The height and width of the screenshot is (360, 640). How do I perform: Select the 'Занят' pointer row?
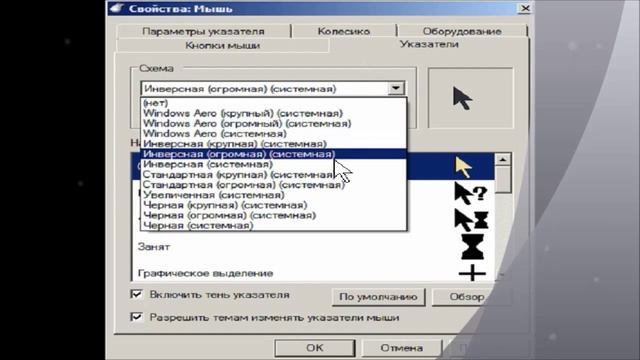313,247
